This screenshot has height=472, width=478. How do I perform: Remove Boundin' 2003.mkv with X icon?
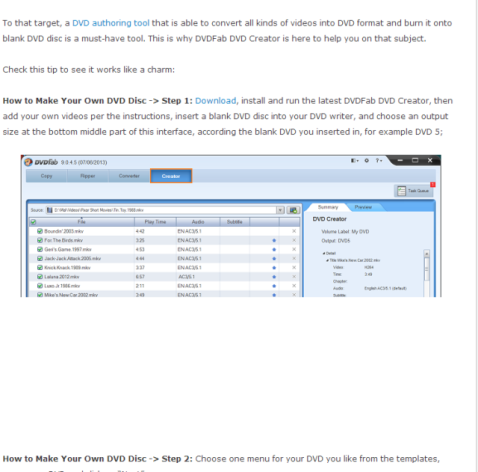tap(294, 231)
